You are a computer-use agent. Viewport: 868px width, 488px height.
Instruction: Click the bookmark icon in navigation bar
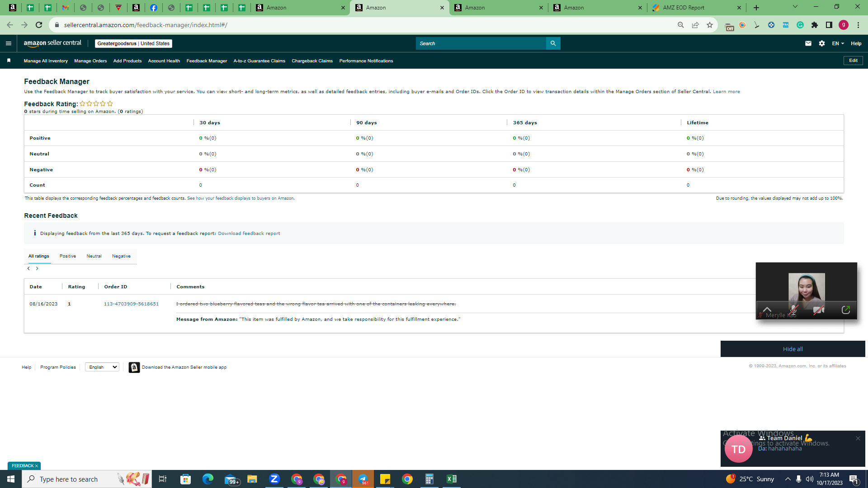(x=9, y=61)
